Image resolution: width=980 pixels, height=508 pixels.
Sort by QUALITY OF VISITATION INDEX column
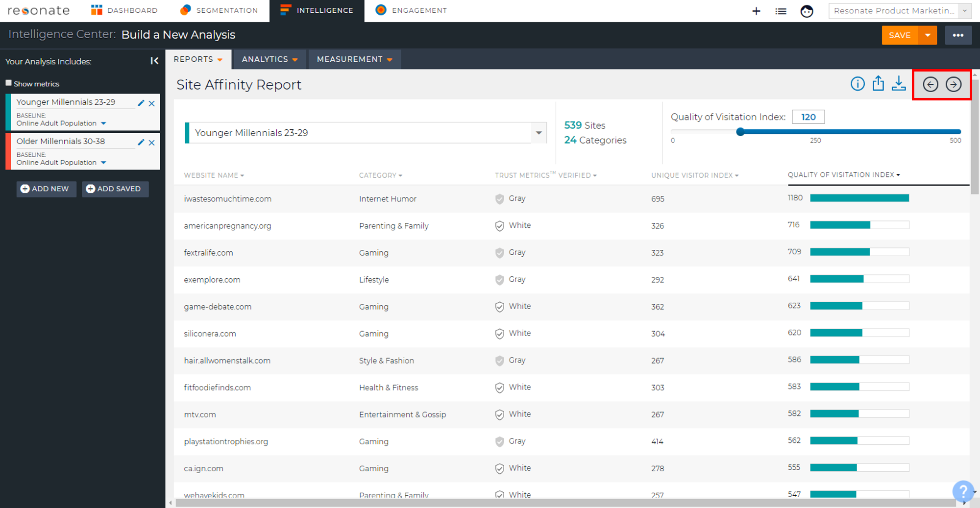pos(844,175)
